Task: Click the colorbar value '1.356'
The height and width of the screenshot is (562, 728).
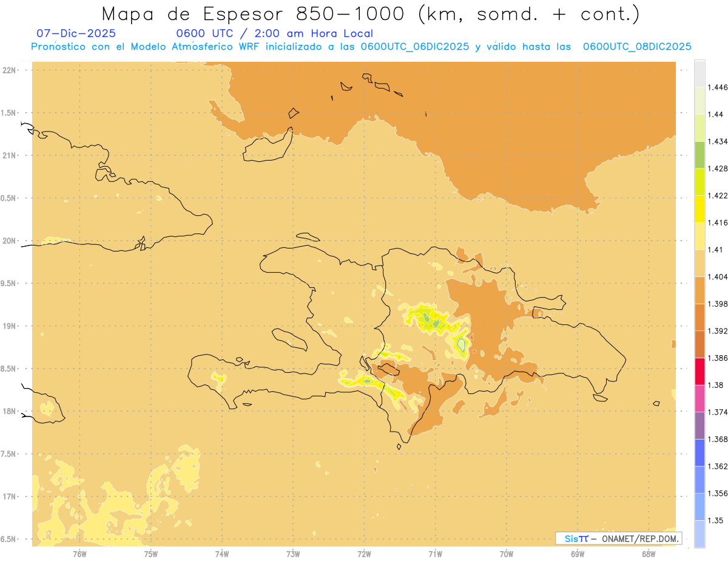Action: [x=718, y=493]
